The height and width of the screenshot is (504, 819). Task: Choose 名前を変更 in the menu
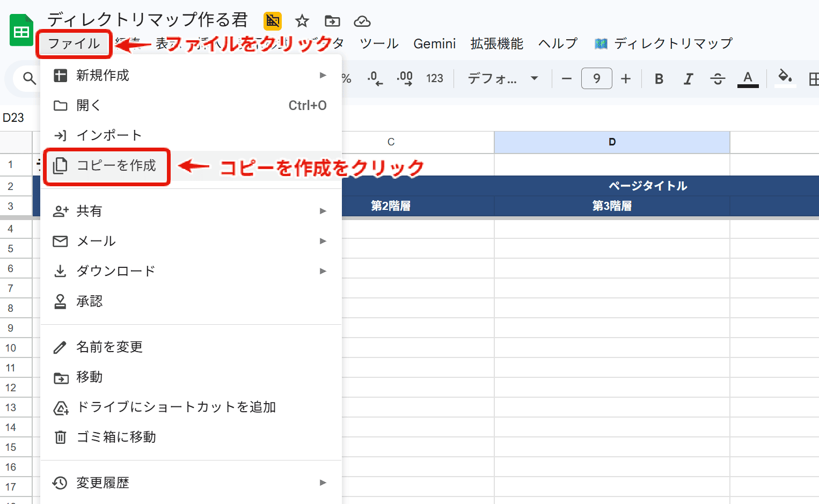[x=109, y=347]
